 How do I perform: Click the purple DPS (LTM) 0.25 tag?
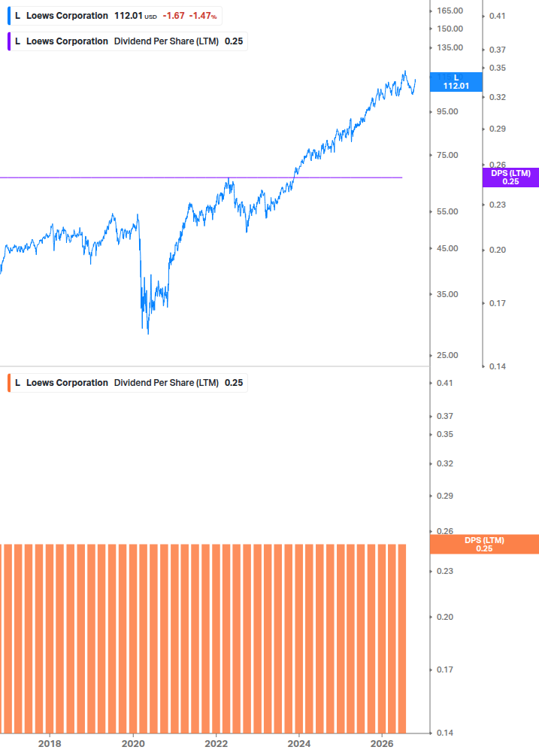(510, 178)
